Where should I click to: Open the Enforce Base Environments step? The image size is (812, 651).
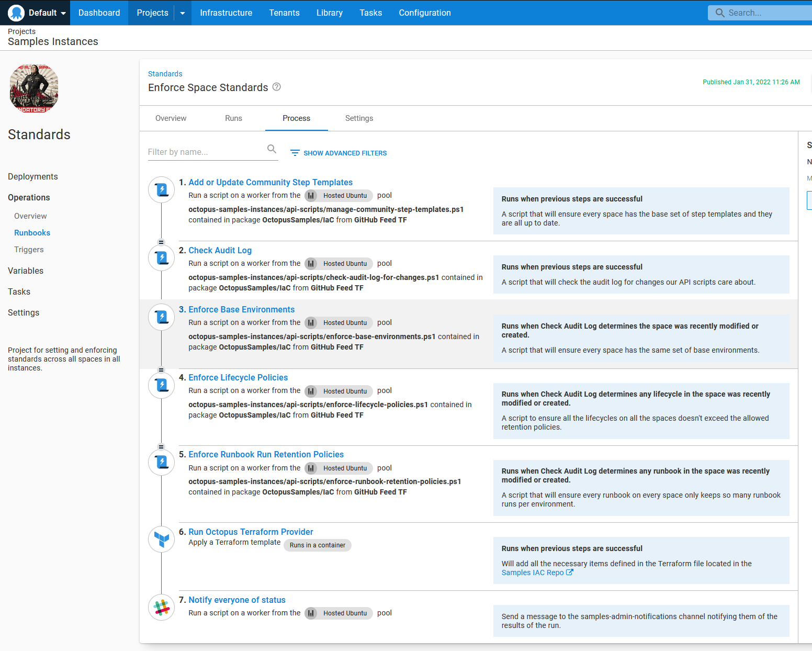point(241,309)
